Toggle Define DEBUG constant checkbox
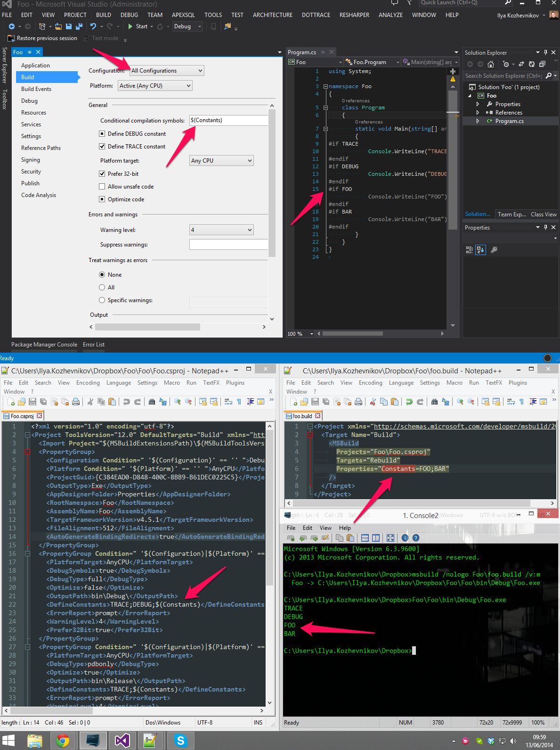This screenshot has height=750, width=560. [x=102, y=134]
